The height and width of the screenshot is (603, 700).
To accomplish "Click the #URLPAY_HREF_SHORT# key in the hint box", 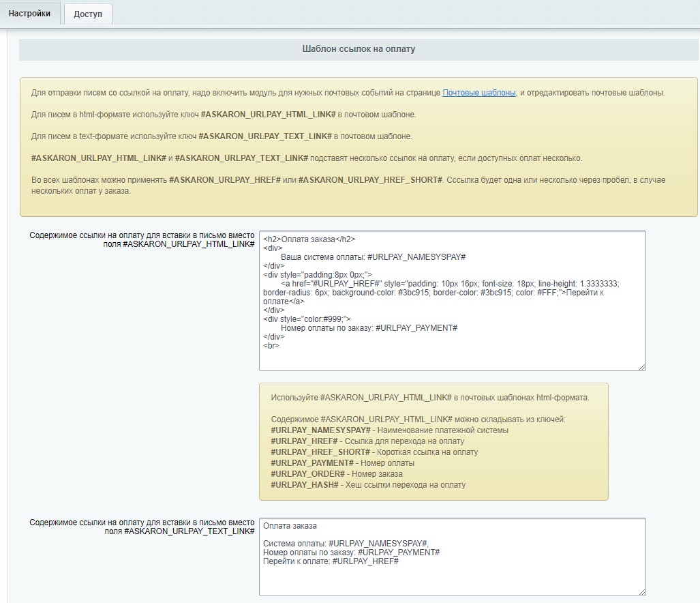I will (320, 452).
